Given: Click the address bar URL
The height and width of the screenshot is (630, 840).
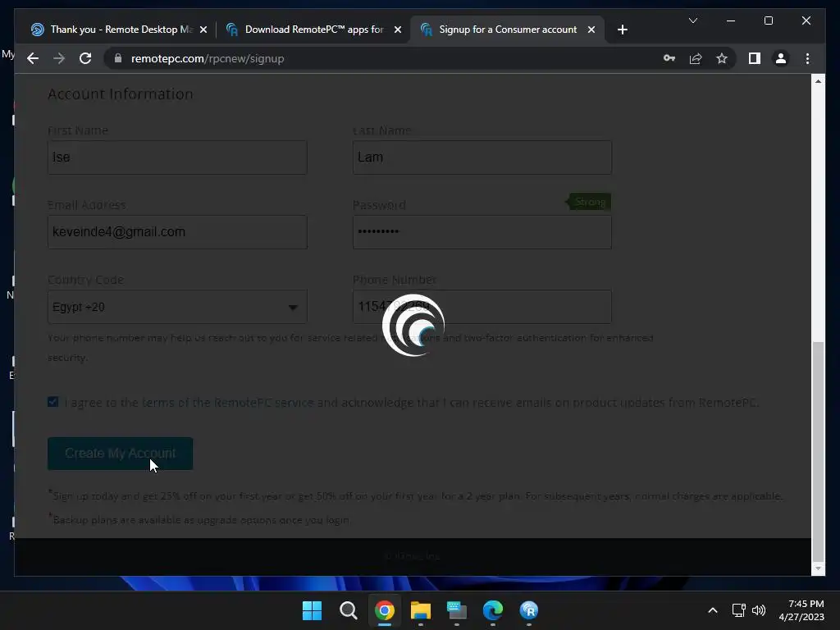Looking at the screenshot, I should pyautogui.click(x=208, y=58).
